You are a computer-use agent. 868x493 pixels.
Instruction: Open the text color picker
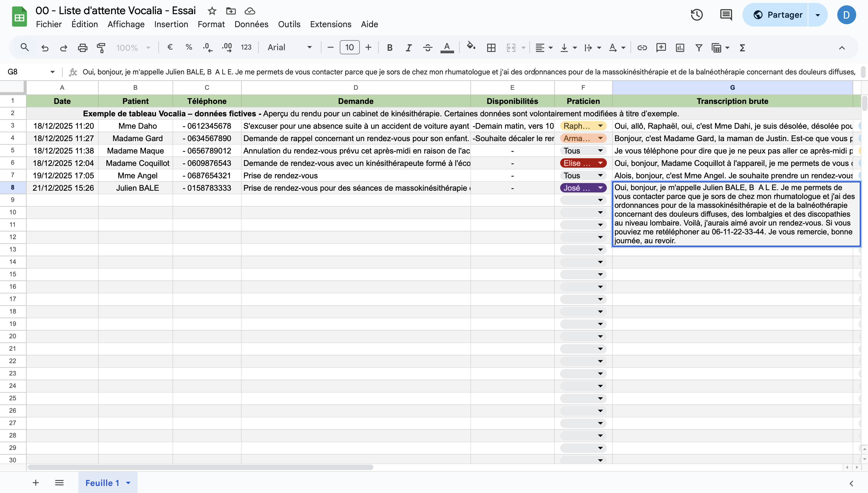pyautogui.click(x=447, y=48)
